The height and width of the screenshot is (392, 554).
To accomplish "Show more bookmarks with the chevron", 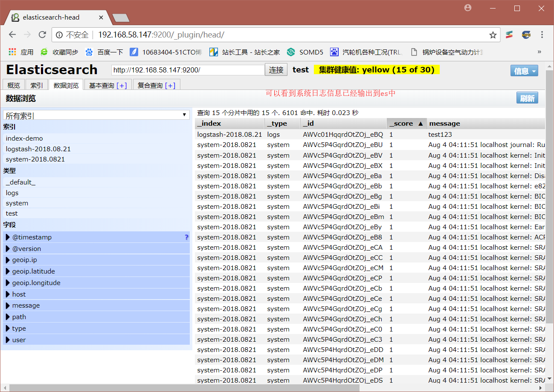I will click(x=539, y=52).
